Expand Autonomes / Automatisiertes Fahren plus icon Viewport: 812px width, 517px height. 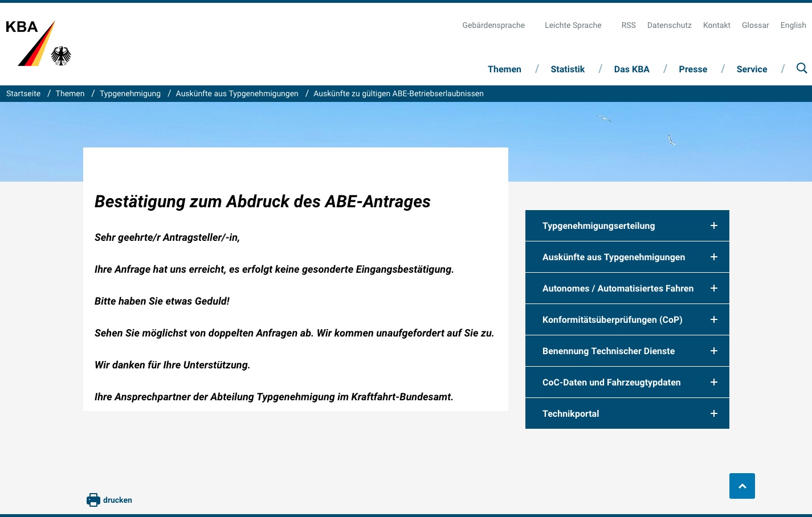[713, 288]
